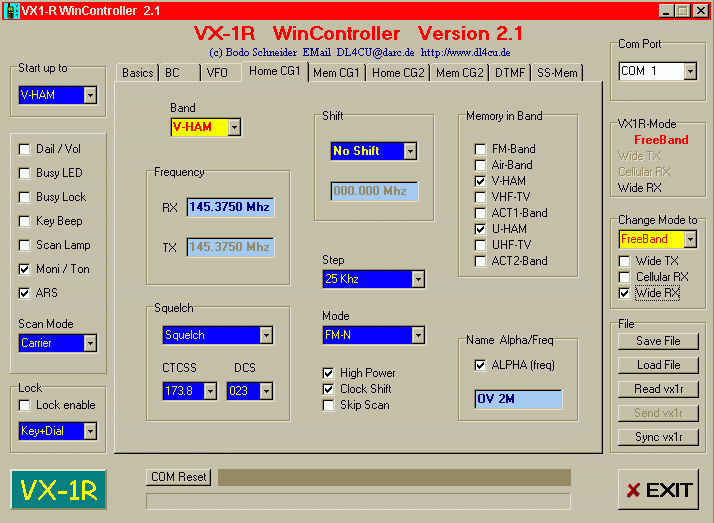Open the DCS 023 dropdown
Image resolution: width=714 pixels, height=523 pixels.
266,391
